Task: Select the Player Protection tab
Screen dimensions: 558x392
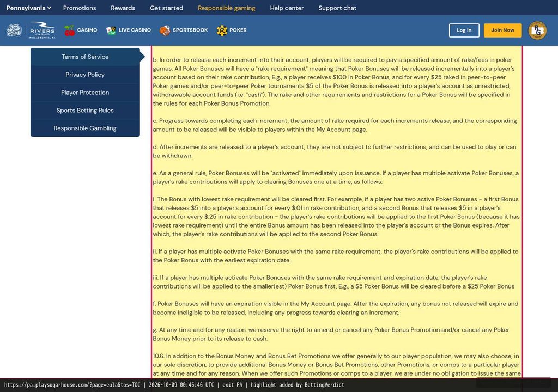Action: 85,93
